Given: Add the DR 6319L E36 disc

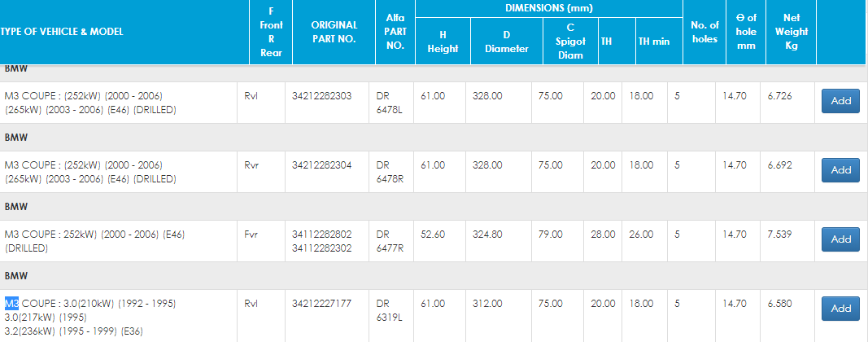Looking at the screenshot, I should (x=840, y=309).
